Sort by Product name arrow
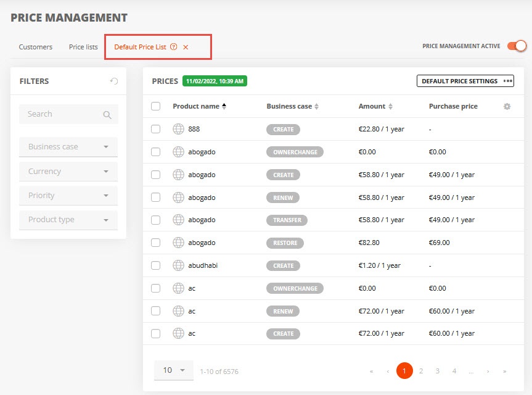 pos(224,106)
